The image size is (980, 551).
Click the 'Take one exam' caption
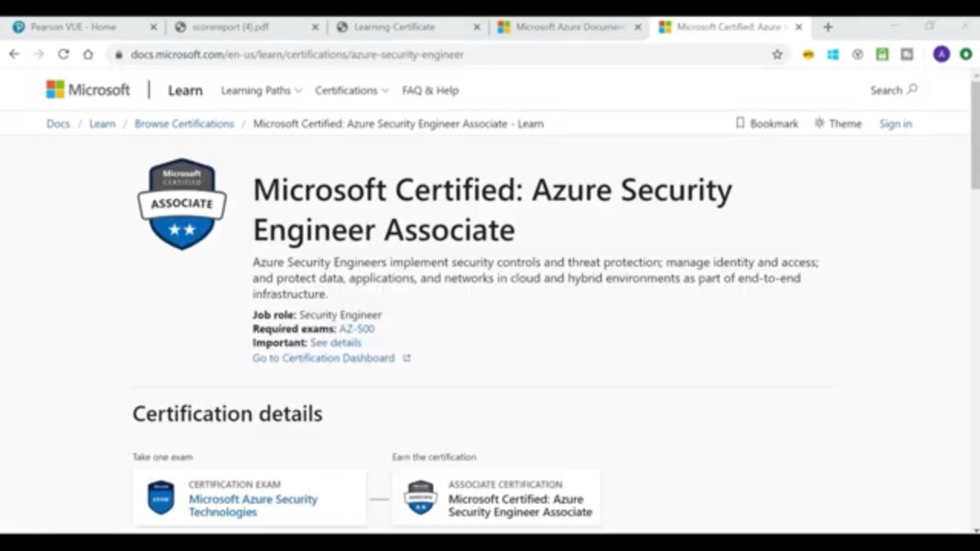point(162,457)
